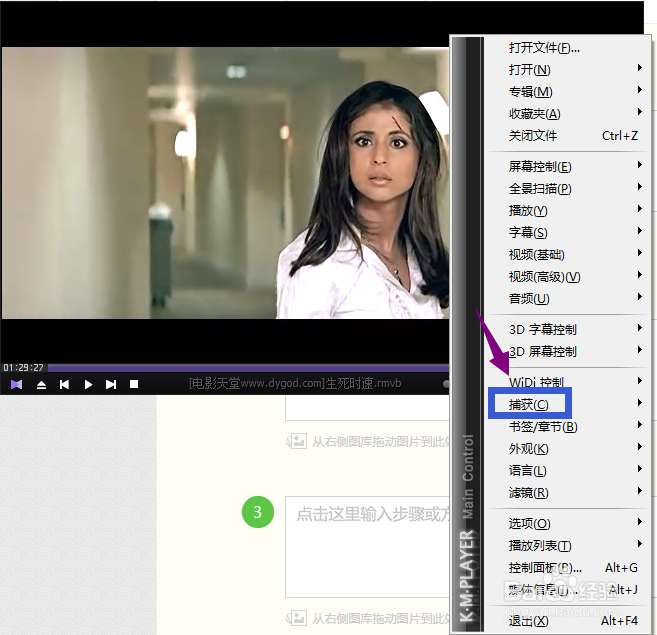Select the 捕获(C) menu item

tap(566, 404)
